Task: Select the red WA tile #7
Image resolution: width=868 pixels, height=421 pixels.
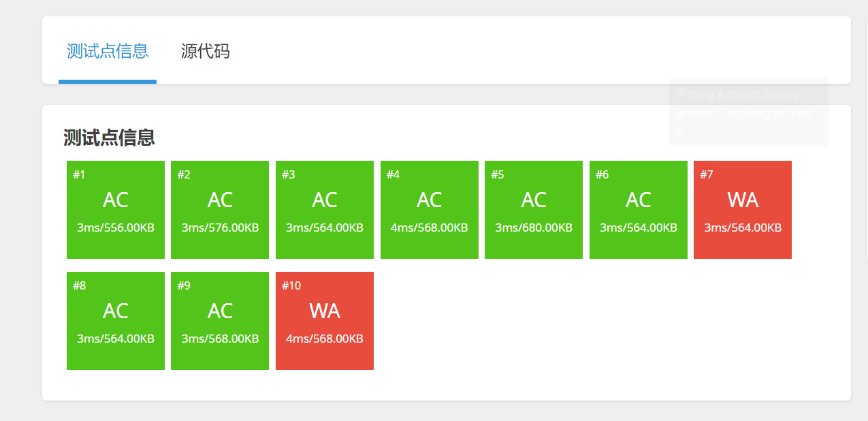Action: click(x=743, y=209)
